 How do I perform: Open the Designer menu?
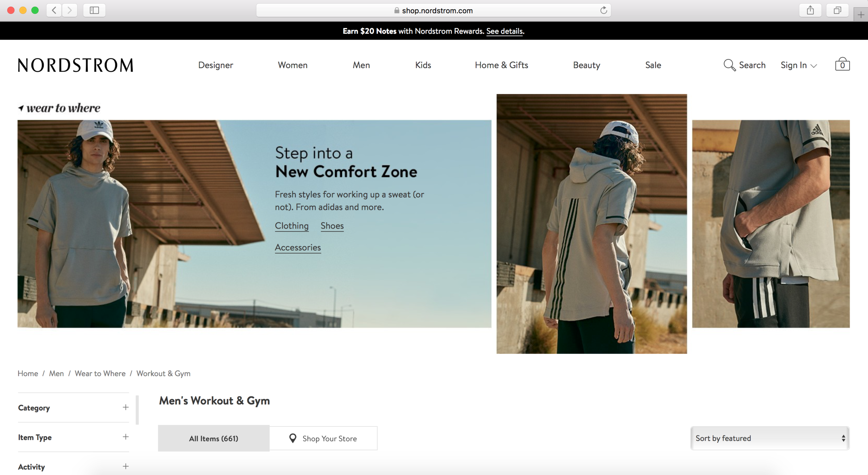coord(216,65)
